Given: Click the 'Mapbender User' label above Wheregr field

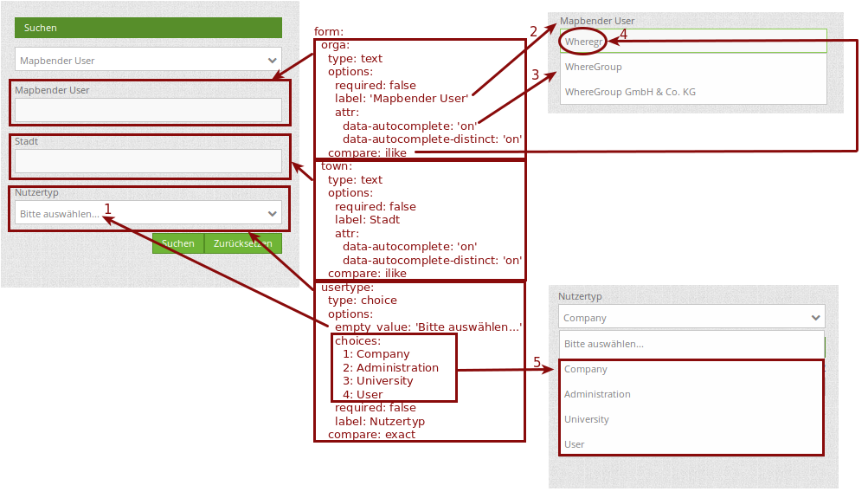Looking at the screenshot, I should pos(597,21).
